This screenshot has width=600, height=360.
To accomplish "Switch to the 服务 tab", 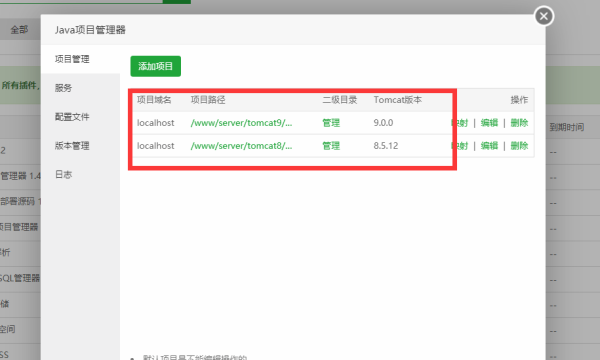I will point(64,88).
